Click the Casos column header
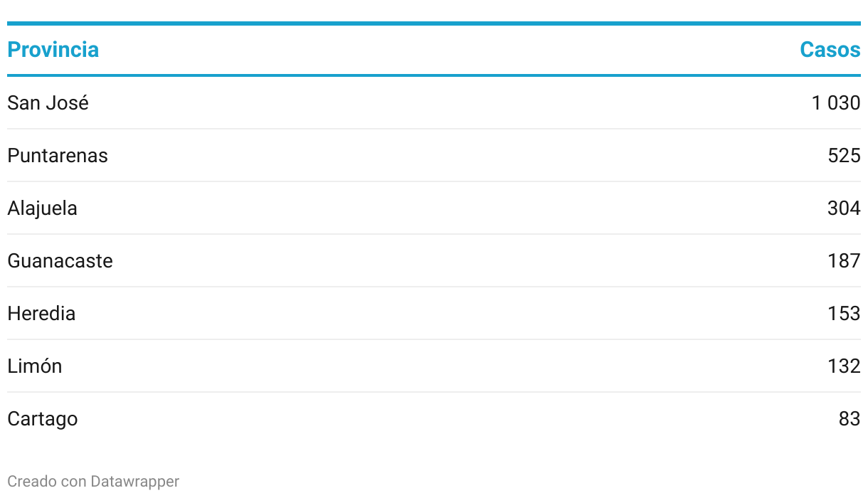 click(830, 50)
